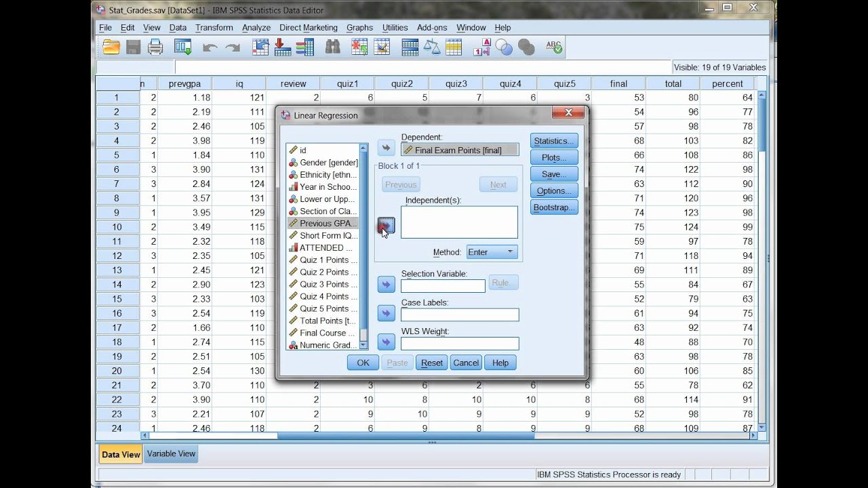Click the Insert variable toolbar icon
The width and height of the screenshot is (868, 488).
(x=382, y=47)
